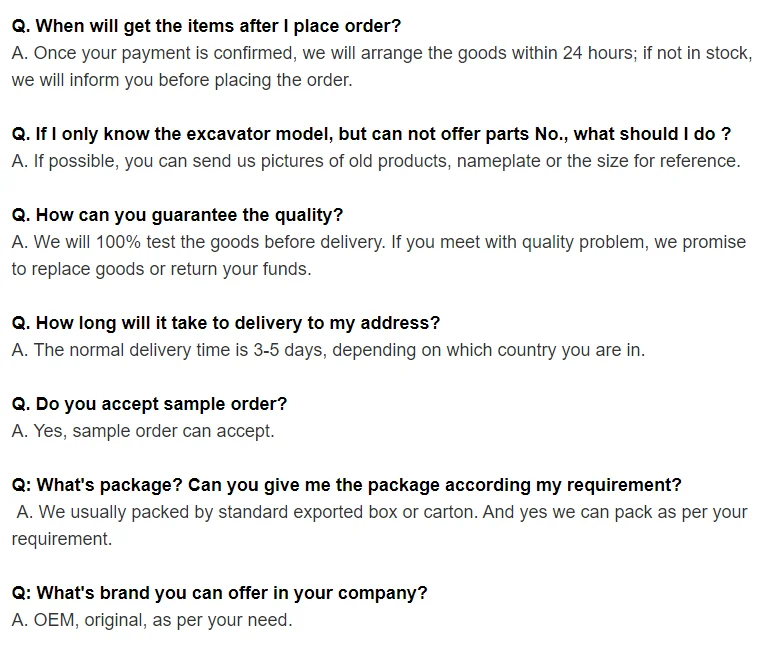Select the question about knowing only excavator model
Screen dimensions: 760x662
pos(371,134)
